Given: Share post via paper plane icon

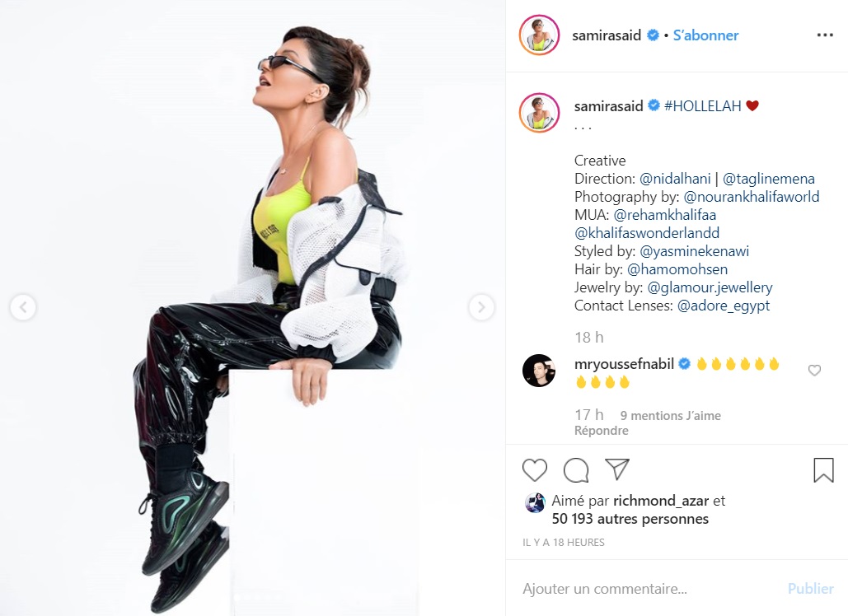Looking at the screenshot, I should (617, 469).
